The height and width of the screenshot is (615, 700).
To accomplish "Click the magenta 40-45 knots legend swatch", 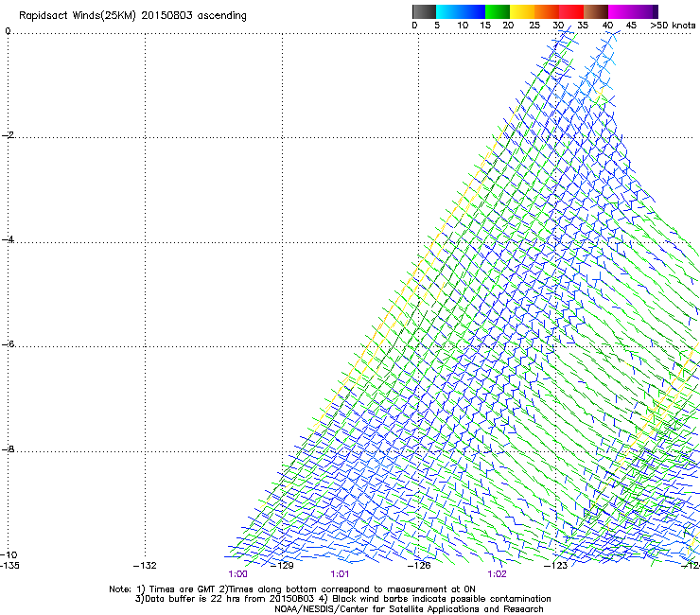I will pyautogui.click(x=621, y=11).
